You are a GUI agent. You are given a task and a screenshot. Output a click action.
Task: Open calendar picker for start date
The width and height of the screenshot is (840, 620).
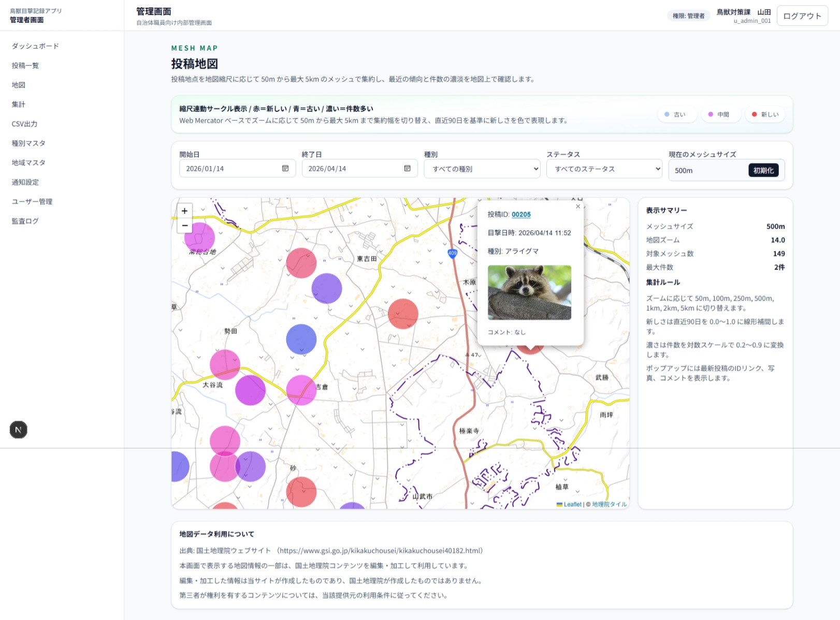pyautogui.click(x=285, y=169)
